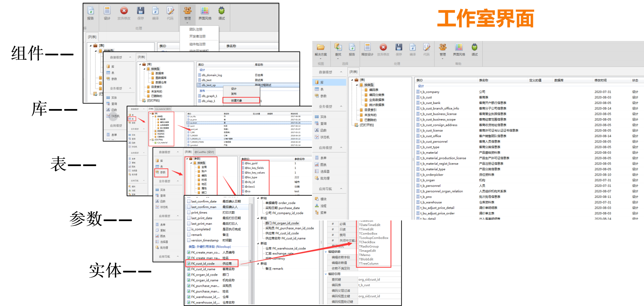Collapse the 按类型 tree node in right window

coord(357,85)
